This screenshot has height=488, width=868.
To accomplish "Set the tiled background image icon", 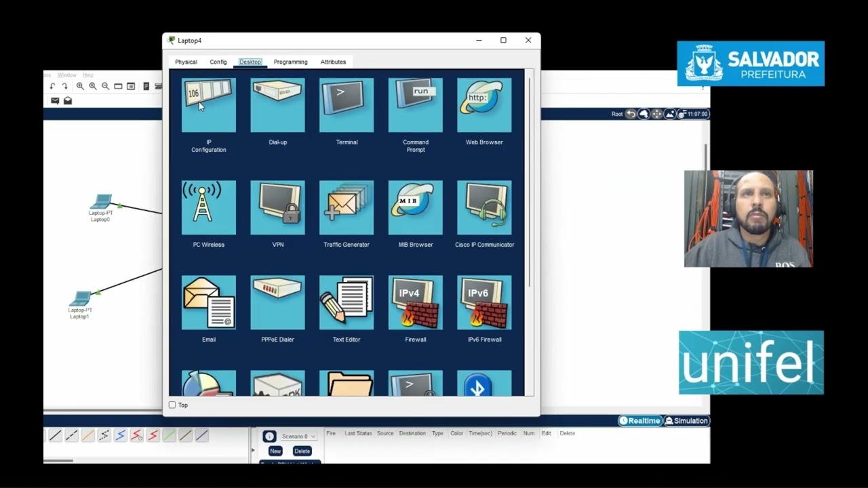I will [x=670, y=114].
